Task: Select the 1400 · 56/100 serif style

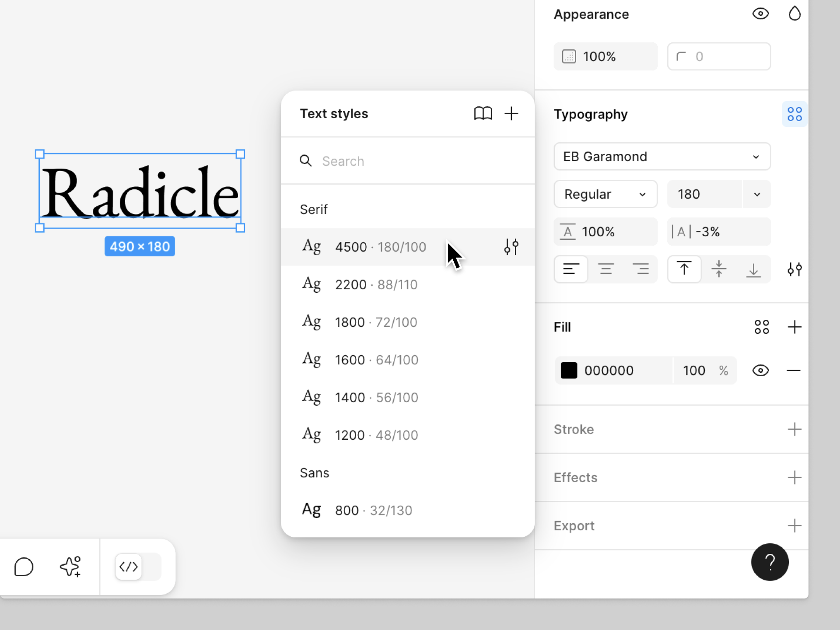Action: coord(408,397)
